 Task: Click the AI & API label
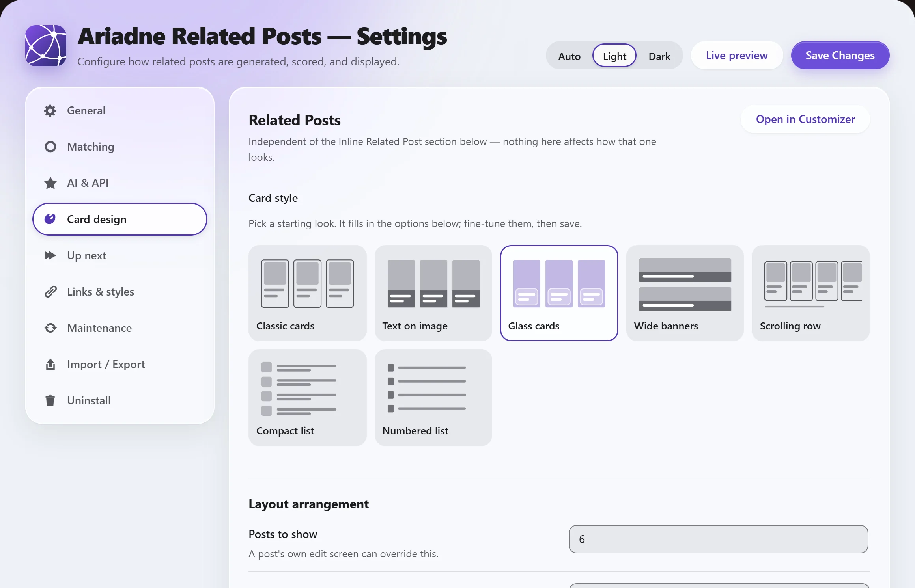point(88,183)
